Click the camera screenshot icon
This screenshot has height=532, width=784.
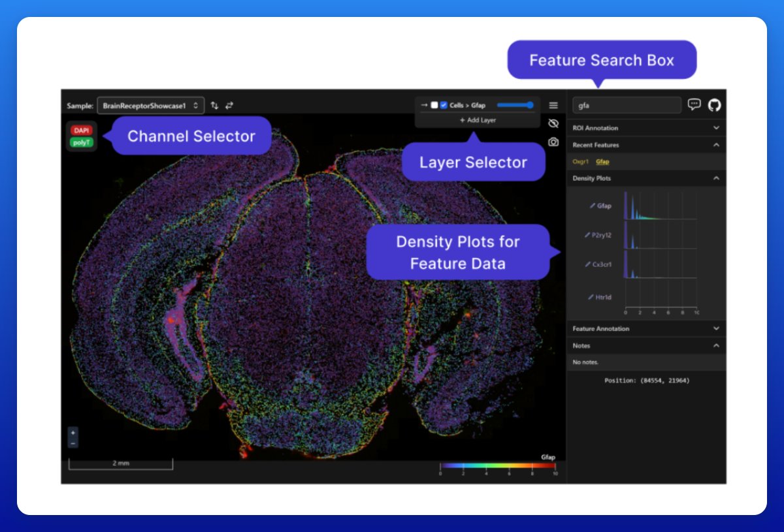553,142
